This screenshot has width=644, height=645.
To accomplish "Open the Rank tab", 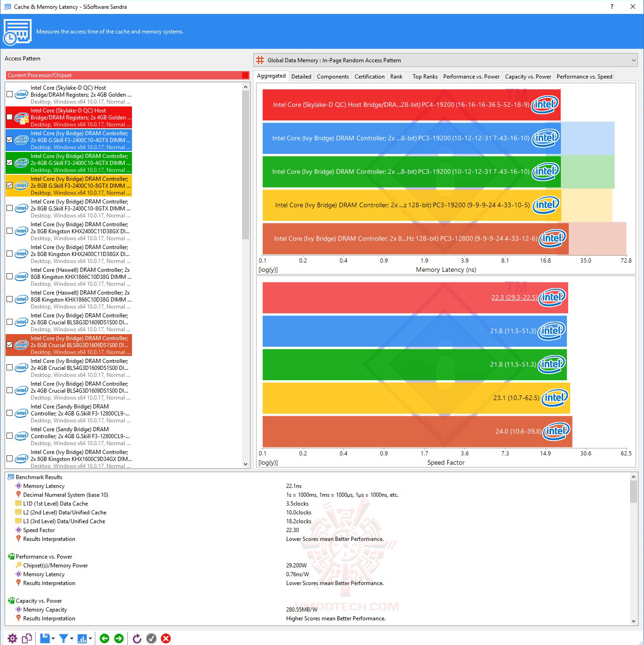I will point(396,77).
